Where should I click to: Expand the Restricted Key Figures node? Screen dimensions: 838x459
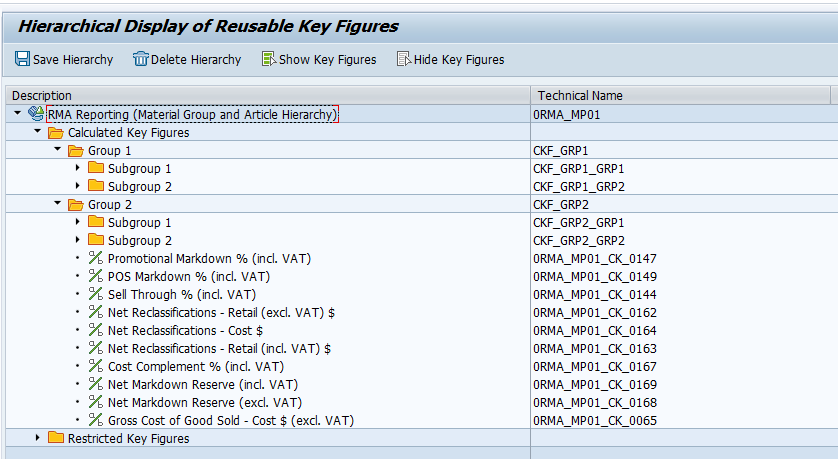(x=37, y=437)
